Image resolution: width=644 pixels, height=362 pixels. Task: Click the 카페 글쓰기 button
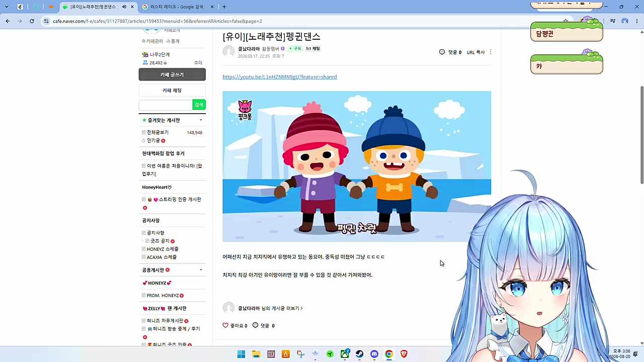(x=172, y=74)
